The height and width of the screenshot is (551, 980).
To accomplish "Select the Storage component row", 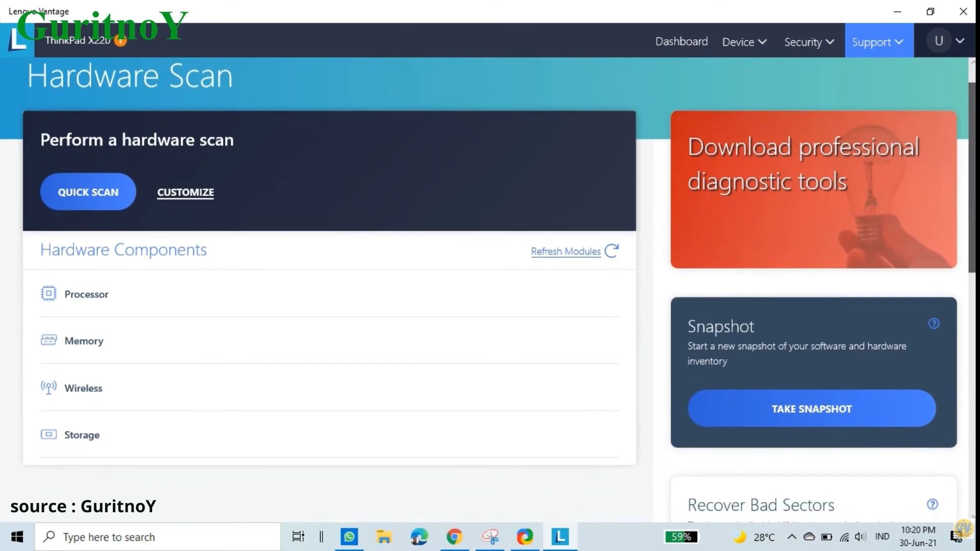I will [x=330, y=435].
